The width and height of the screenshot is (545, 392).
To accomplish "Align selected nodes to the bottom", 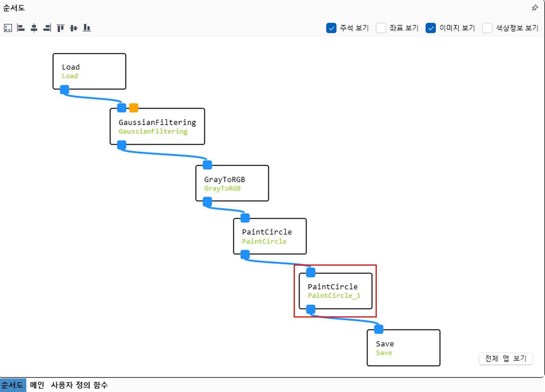I will pyautogui.click(x=87, y=28).
